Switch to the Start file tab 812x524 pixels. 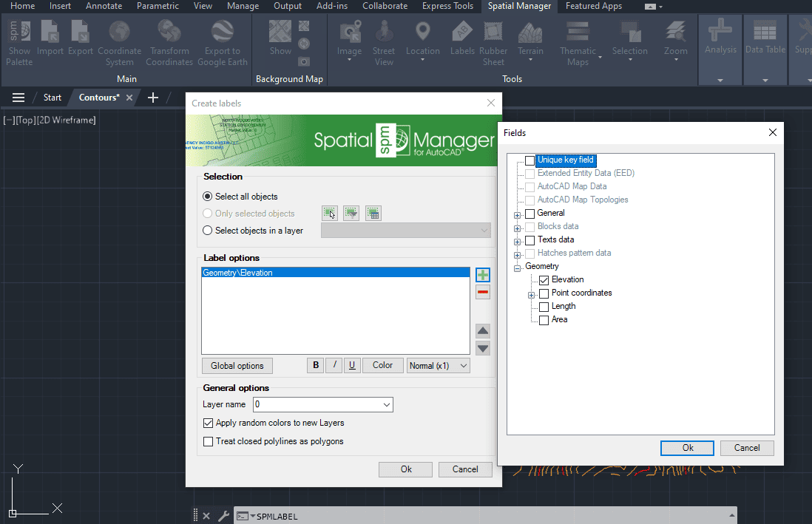(53, 98)
